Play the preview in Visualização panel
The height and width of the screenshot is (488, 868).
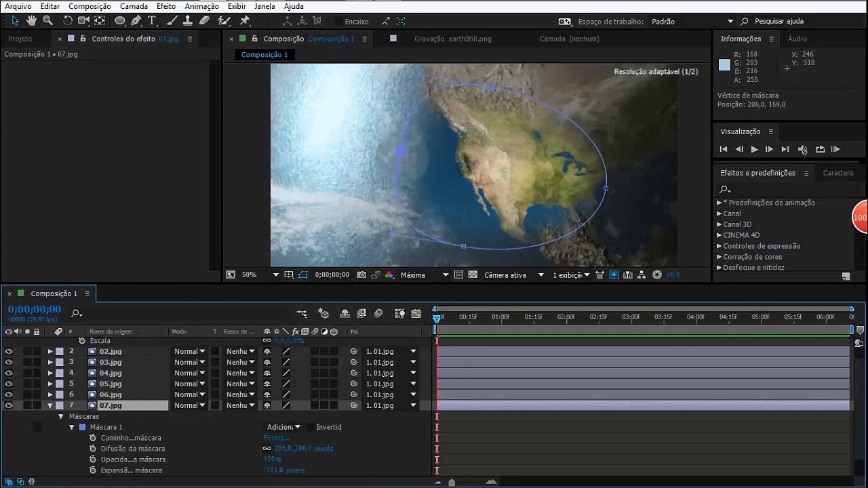coord(754,149)
